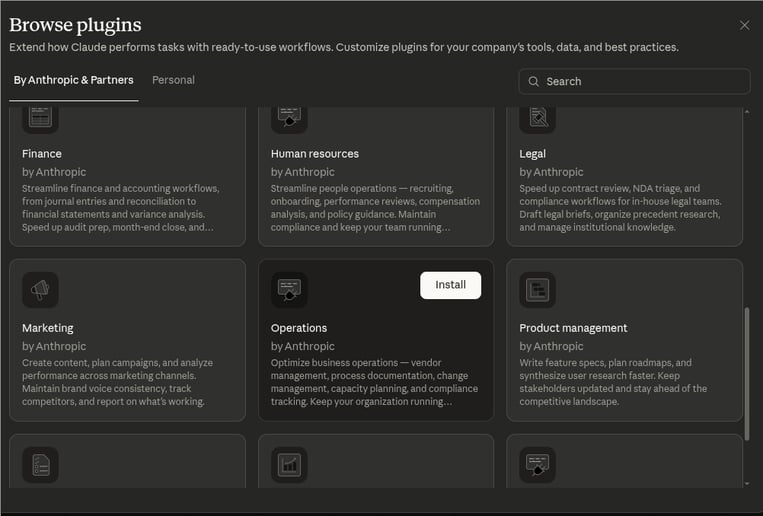Click the Legal plugin icon

(x=537, y=117)
